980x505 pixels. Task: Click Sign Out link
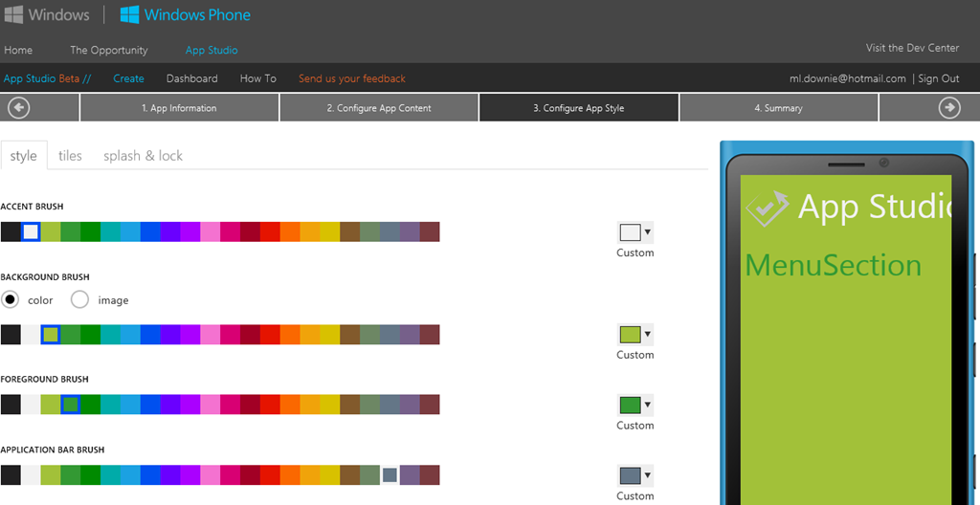coord(939,78)
